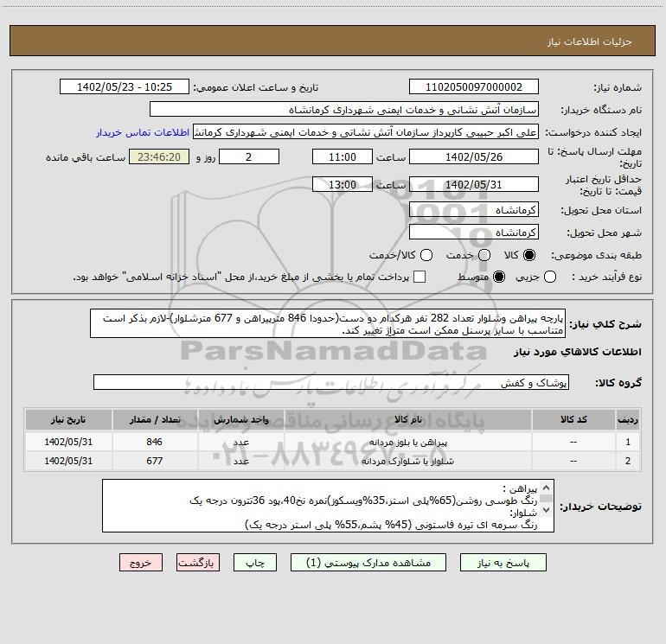Click the remaining time 23:46:20 field
The image size is (666, 644).
pos(159,156)
